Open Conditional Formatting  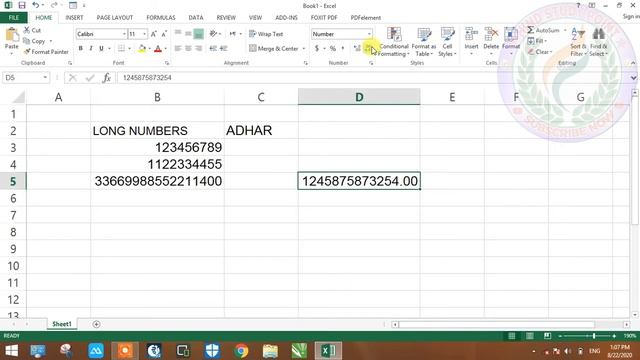394,42
